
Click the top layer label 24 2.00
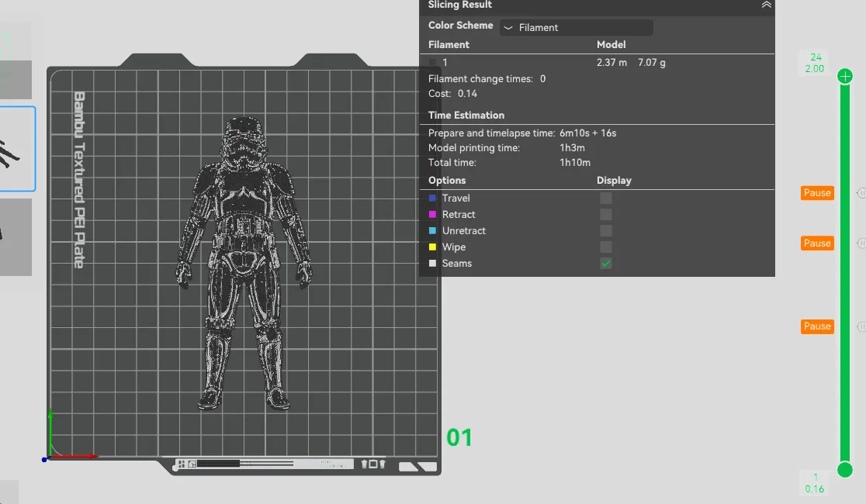tap(815, 63)
